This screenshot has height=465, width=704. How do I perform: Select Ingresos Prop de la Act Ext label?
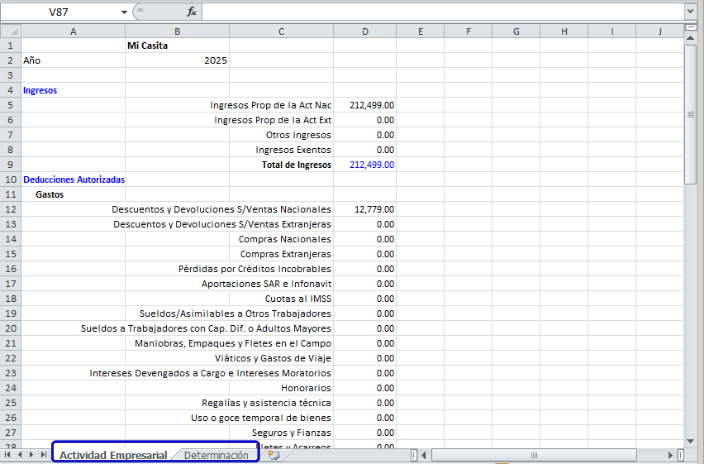pos(273,120)
